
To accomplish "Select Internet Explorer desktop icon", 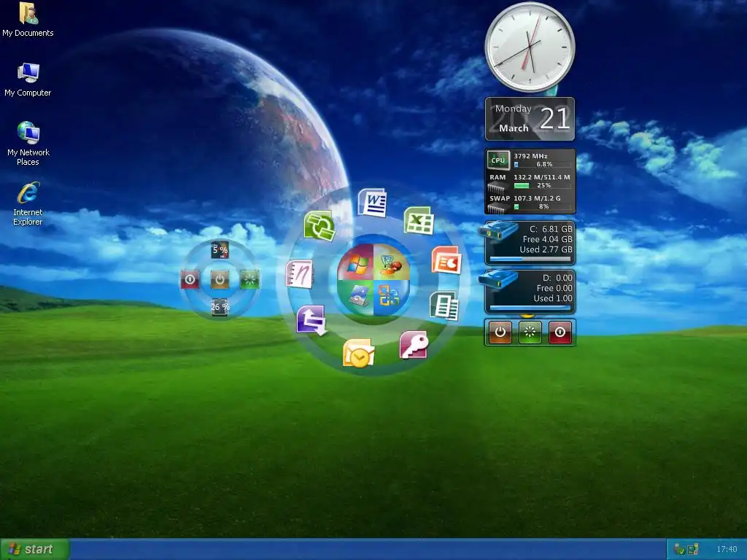I will (x=28, y=203).
